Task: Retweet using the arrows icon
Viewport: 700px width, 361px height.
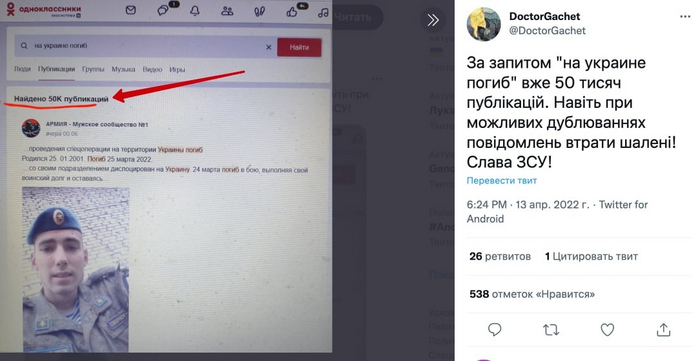Action: tap(551, 330)
